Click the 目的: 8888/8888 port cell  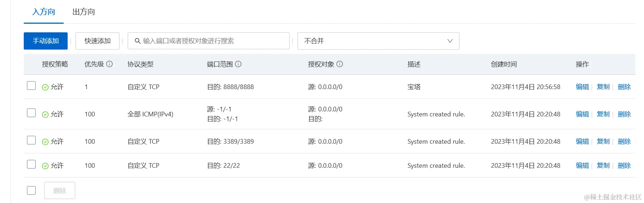coord(230,87)
